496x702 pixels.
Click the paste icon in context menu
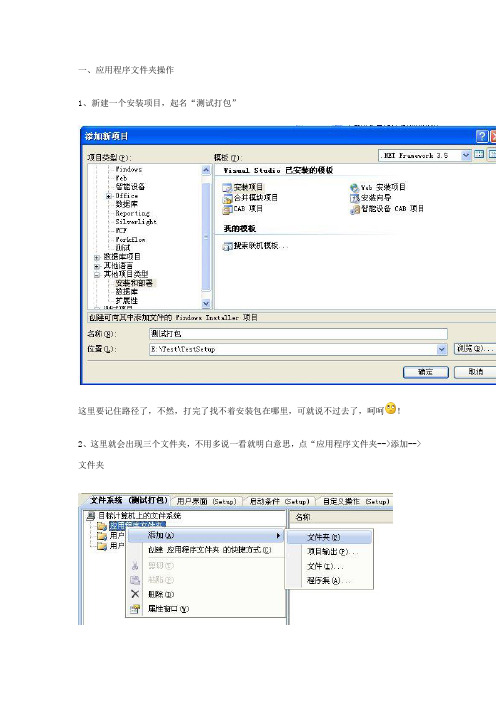pos(135,580)
